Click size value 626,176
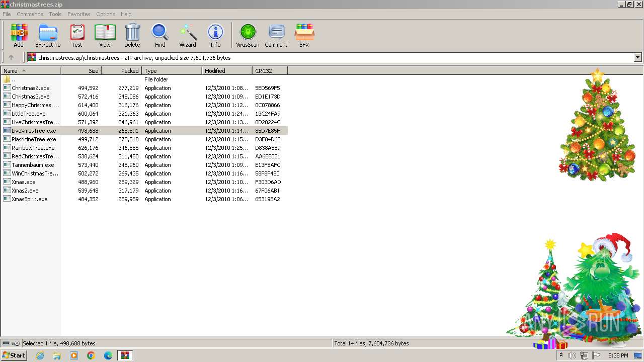 click(x=88, y=148)
